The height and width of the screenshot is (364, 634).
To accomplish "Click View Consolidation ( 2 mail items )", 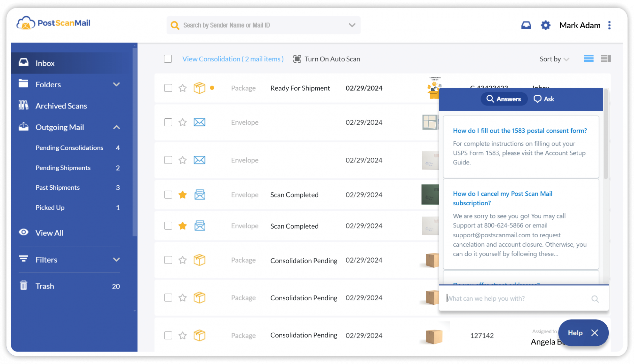I will point(233,59).
